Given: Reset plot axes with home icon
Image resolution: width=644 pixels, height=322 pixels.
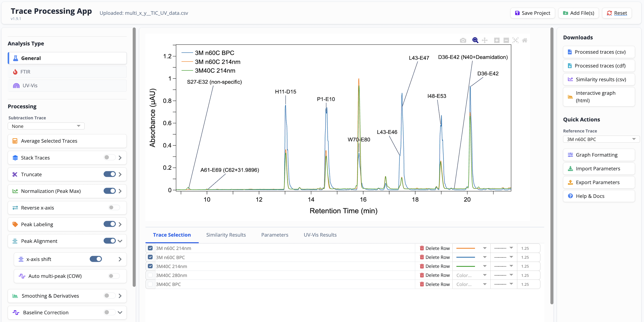Looking at the screenshot, I should tap(525, 40).
